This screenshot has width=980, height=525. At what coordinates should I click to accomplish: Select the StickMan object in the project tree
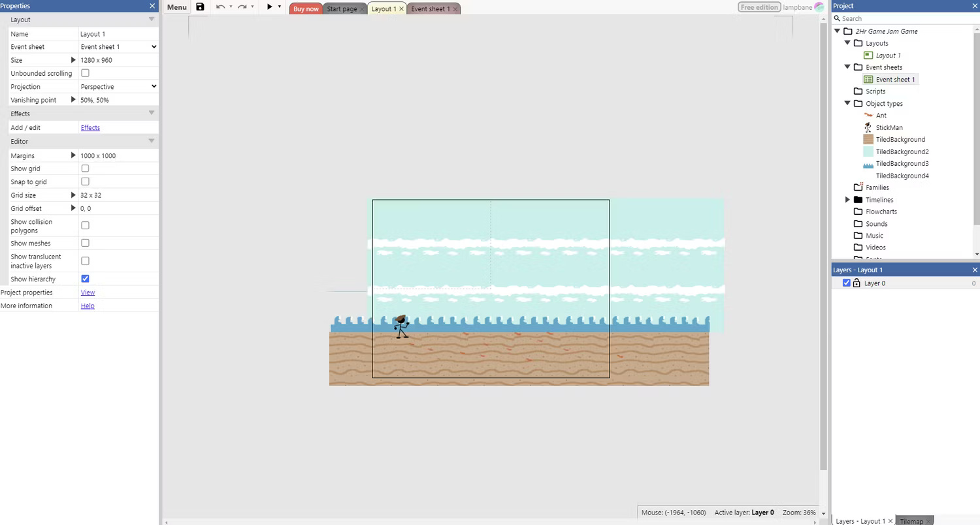coord(888,127)
